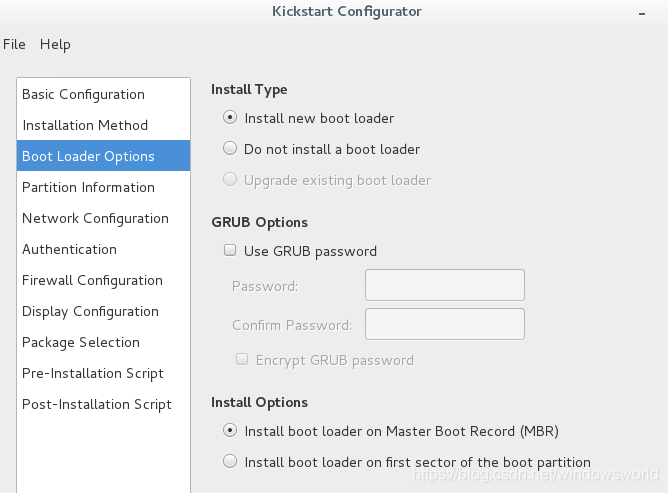Open Display Configuration section
The height and width of the screenshot is (493, 668).
point(104,311)
